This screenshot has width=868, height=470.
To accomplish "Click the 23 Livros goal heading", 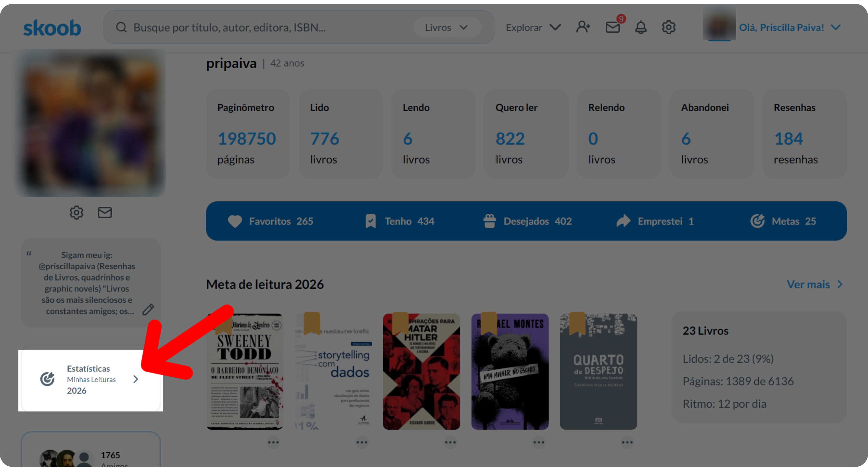I will tap(706, 331).
